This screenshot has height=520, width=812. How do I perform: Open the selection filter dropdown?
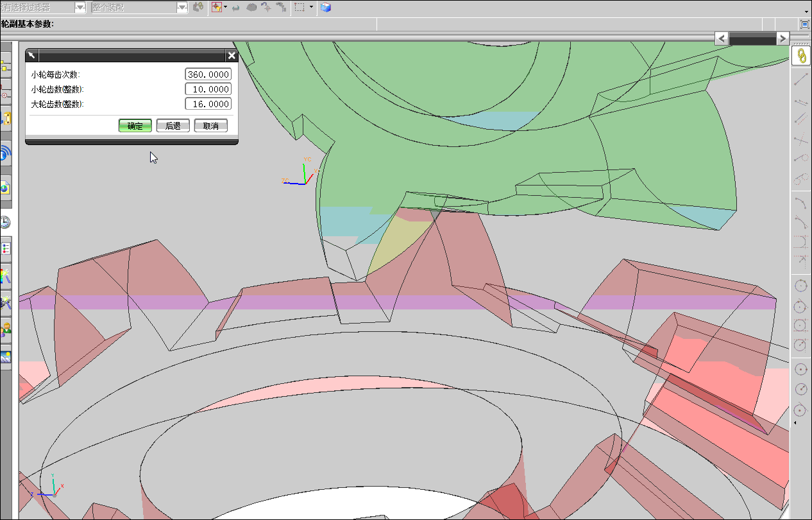pyautogui.click(x=80, y=7)
